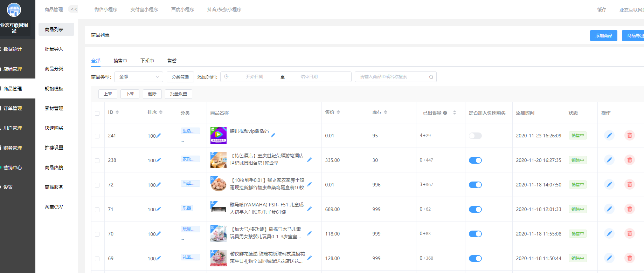
Task: Open 批量设置 batch settings
Action: pyautogui.click(x=179, y=94)
